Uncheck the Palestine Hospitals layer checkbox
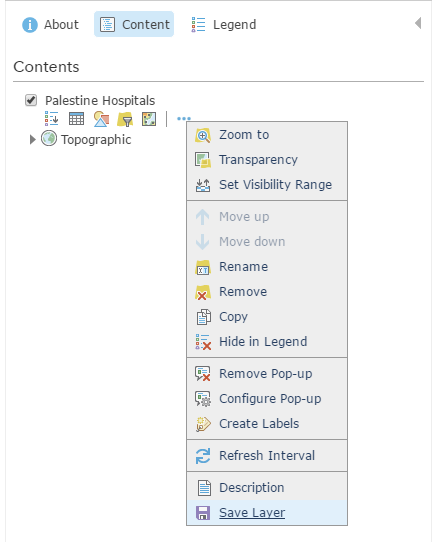 click(31, 100)
